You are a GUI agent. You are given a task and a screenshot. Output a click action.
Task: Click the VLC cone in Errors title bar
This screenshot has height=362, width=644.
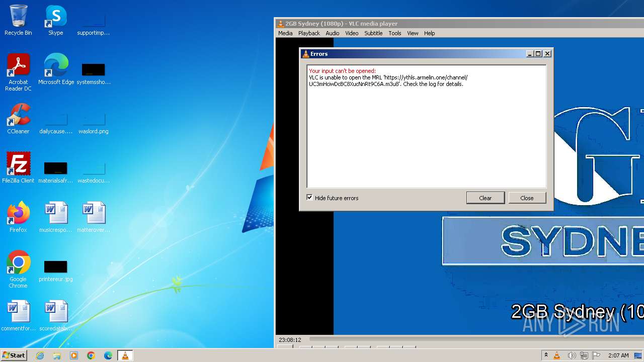pyautogui.click(x=305, y=54)
